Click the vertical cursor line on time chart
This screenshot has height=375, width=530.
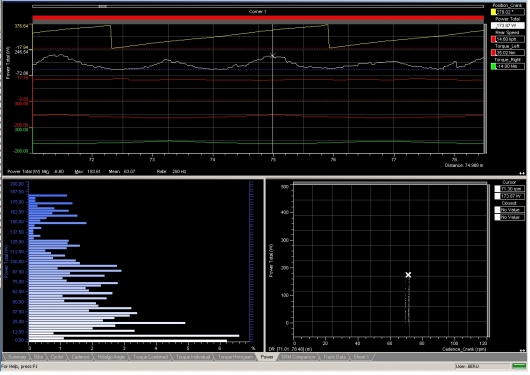click(272, 89)
